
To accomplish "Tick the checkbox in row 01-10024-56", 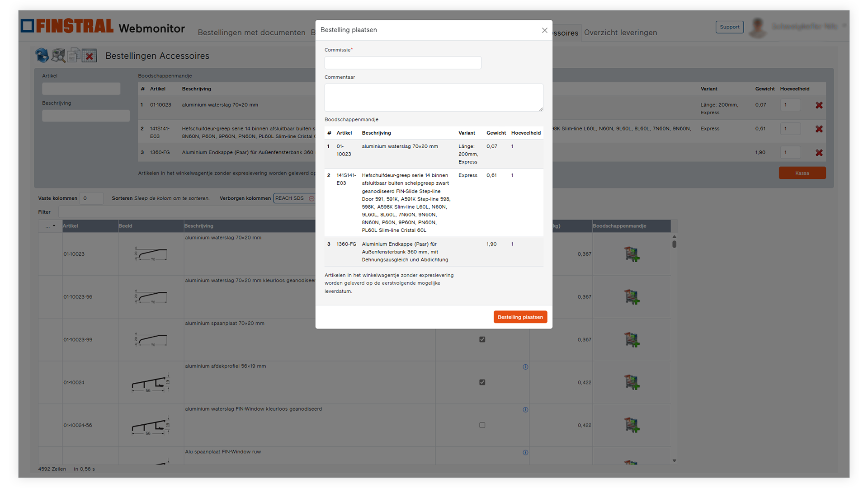I will 482,425.
